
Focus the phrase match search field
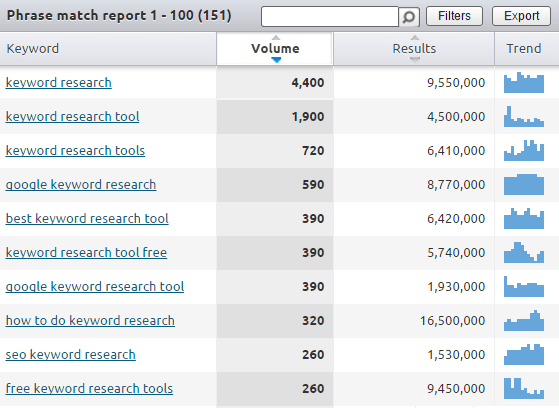330,16
